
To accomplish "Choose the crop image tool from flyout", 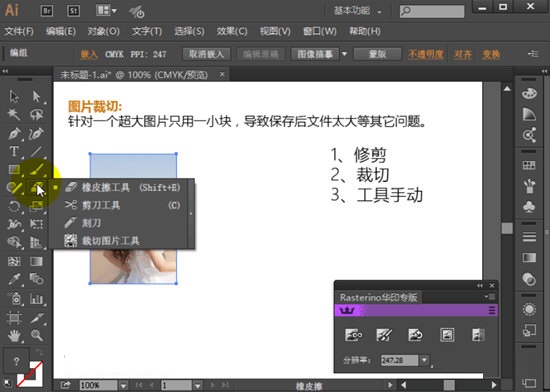I will (x=123, y=241).
